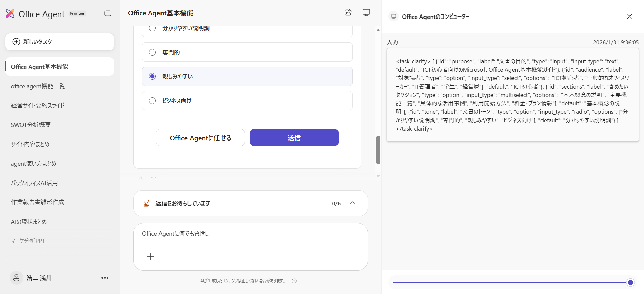The image size is (644, 294).
Task: Click the Office Agentに任せる button
Action: 200,138
